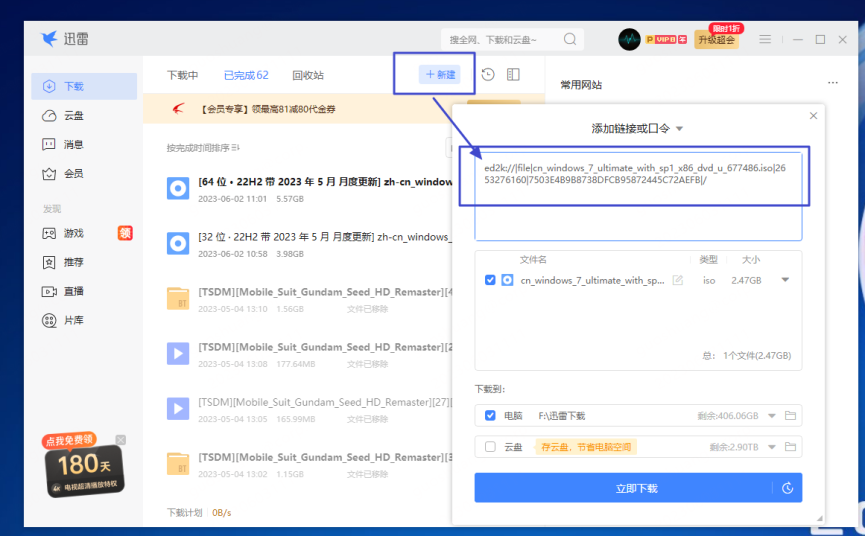Click the search magnifier icon

[x=570, y=39]
